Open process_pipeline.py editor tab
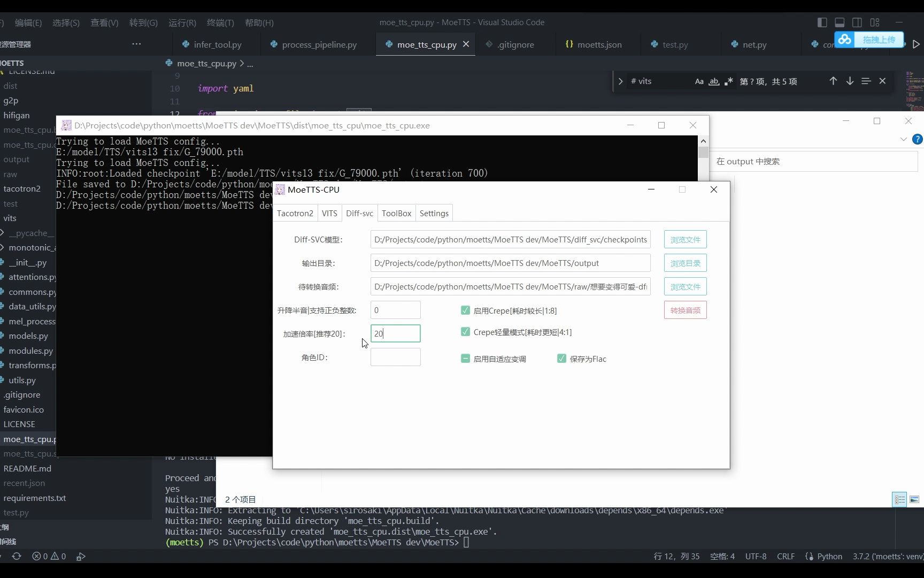The image size is (924, 578). click(319, 44)
